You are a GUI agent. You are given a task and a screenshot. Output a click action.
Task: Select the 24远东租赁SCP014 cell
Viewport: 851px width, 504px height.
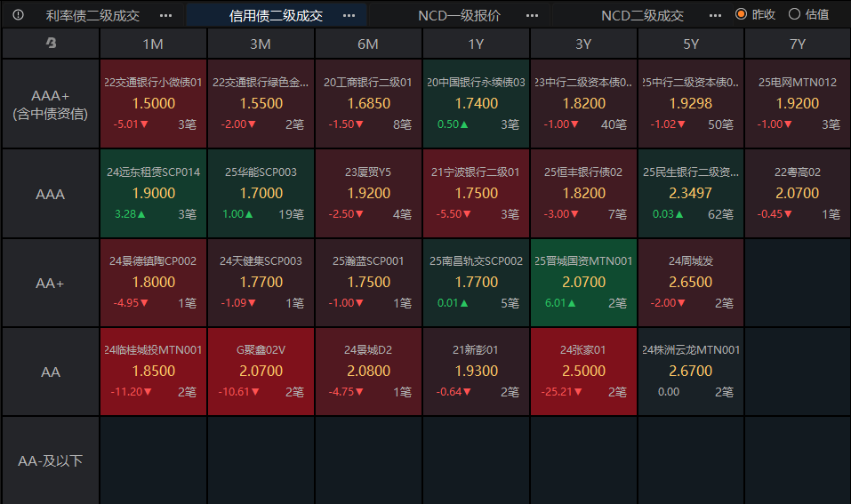153,194
